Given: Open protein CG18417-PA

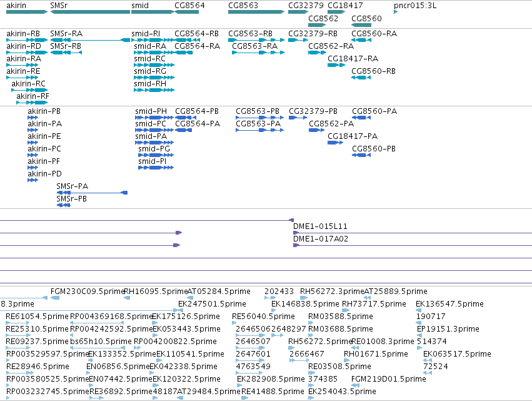Looking at the screenshot, I should (x=335, y=143).
